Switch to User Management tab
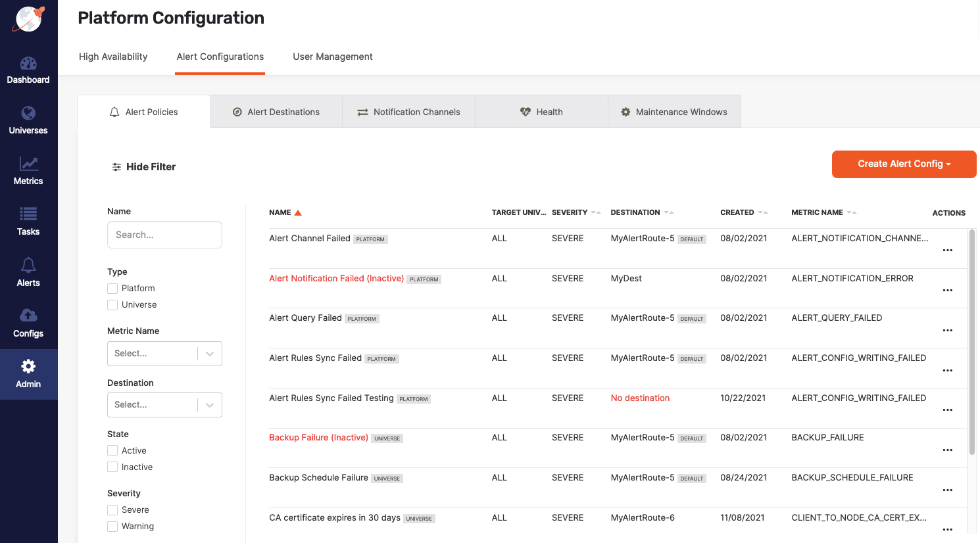 click(x=333, y=57)
